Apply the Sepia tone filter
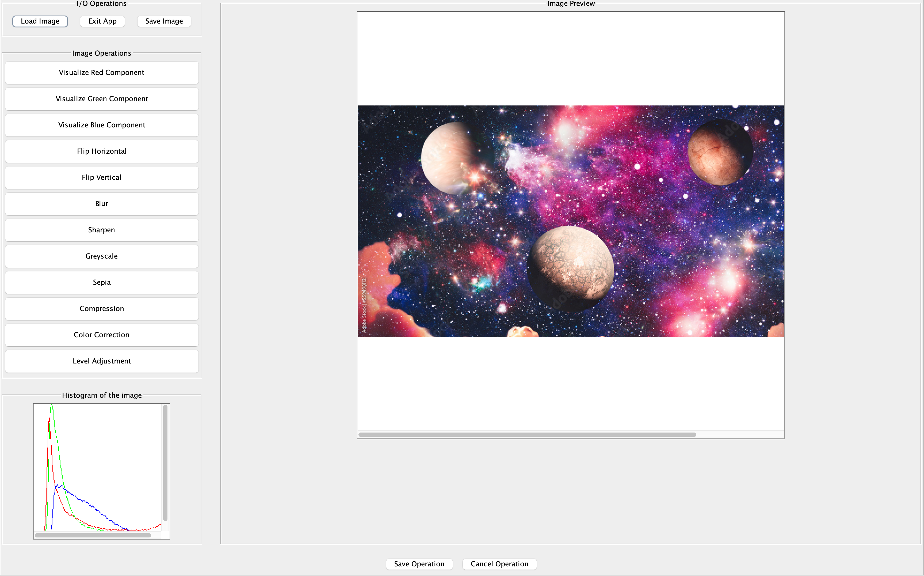924x576 pixels. tap(102, 283)
